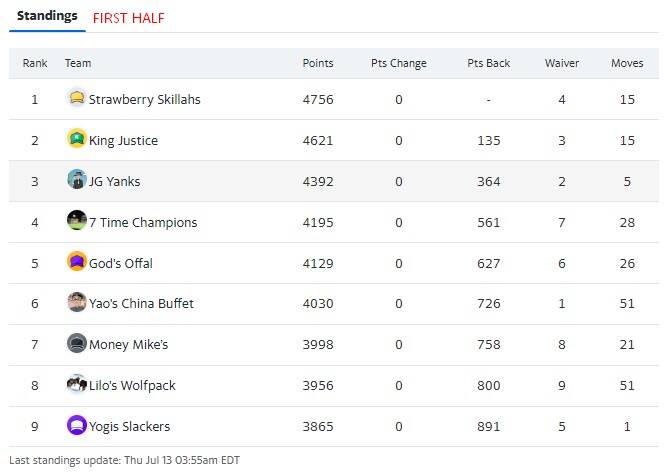Open the Lilo's Wolfpack team avatar
The width and height of the screenshot is (666, 474).
77,384
